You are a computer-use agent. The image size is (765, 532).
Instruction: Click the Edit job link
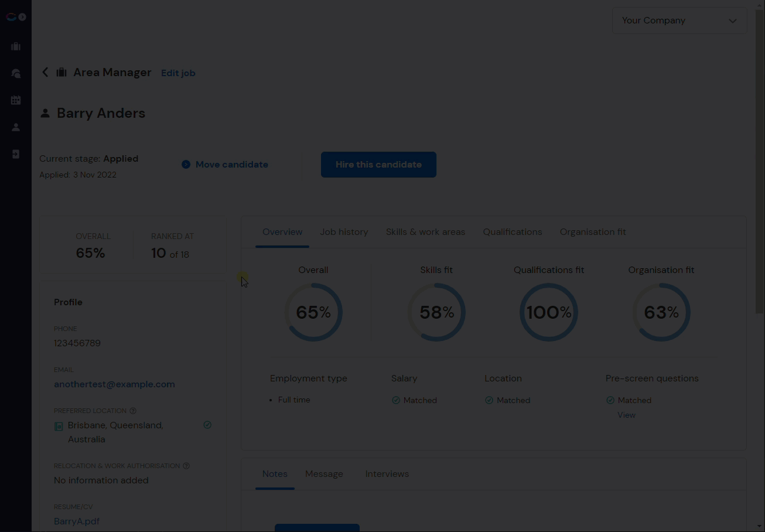pyautogui.click(x=178, y=73)
